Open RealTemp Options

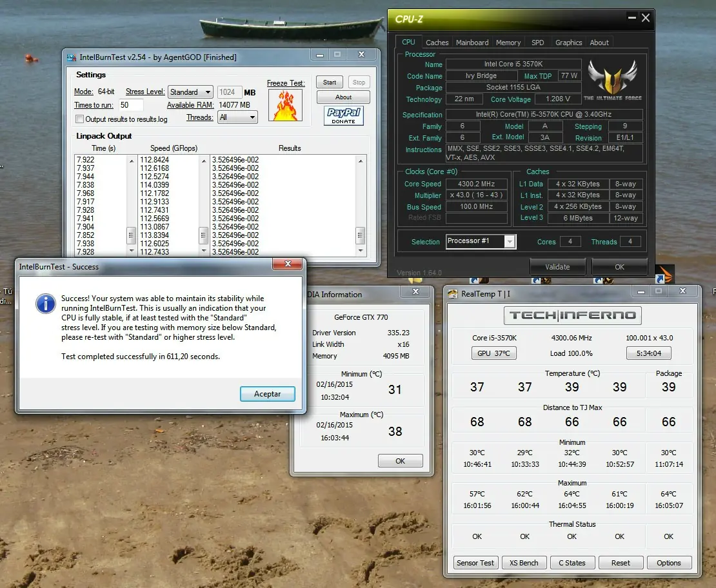(x=669, y=563)
